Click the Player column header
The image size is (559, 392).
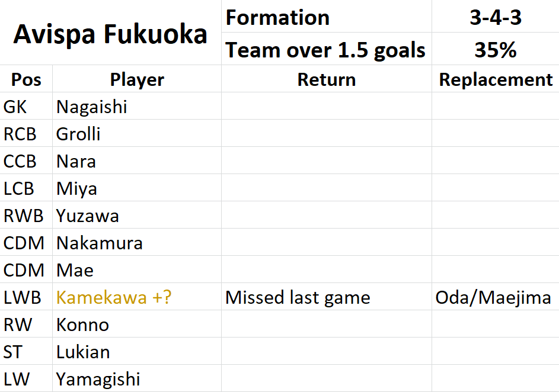(137, 79)
